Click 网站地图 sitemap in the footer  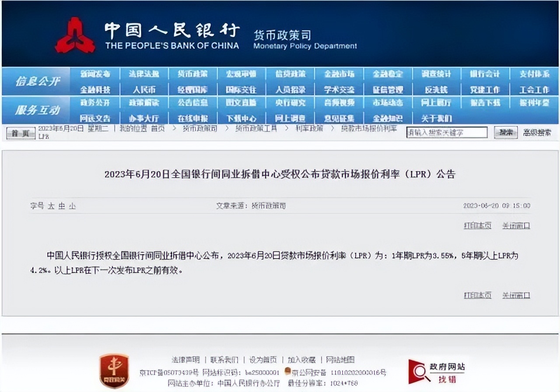340,360
